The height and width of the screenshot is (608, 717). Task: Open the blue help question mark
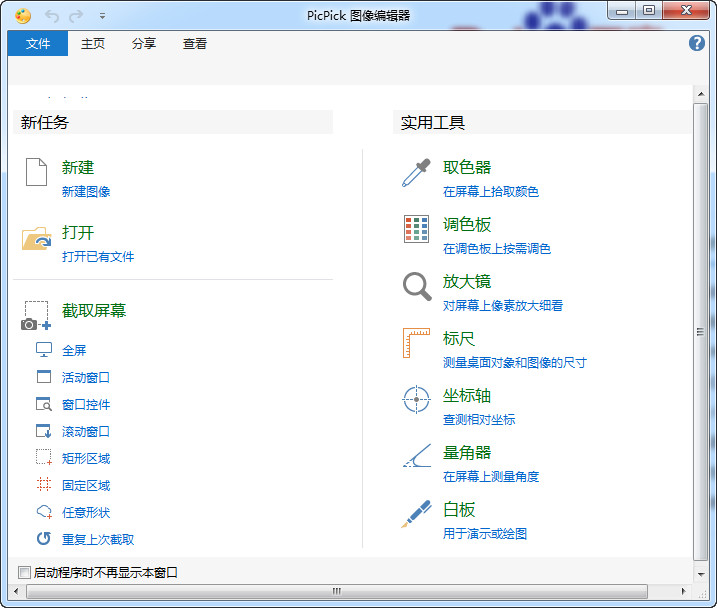pyautogui.click(x=696, y=43)
